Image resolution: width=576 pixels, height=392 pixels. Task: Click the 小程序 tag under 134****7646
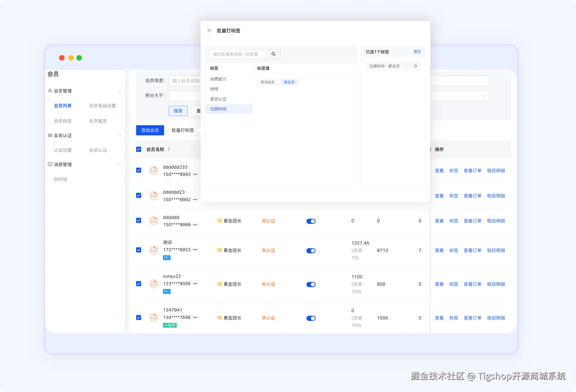click(x=170, y=325)
